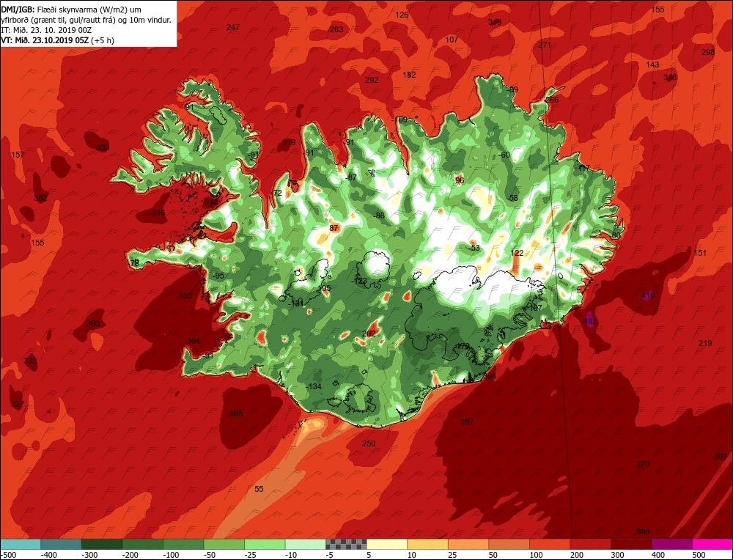Click the map value '316' in Breiðafjörður bay
This screenshot has height=560, width=733.
[158, 213]
